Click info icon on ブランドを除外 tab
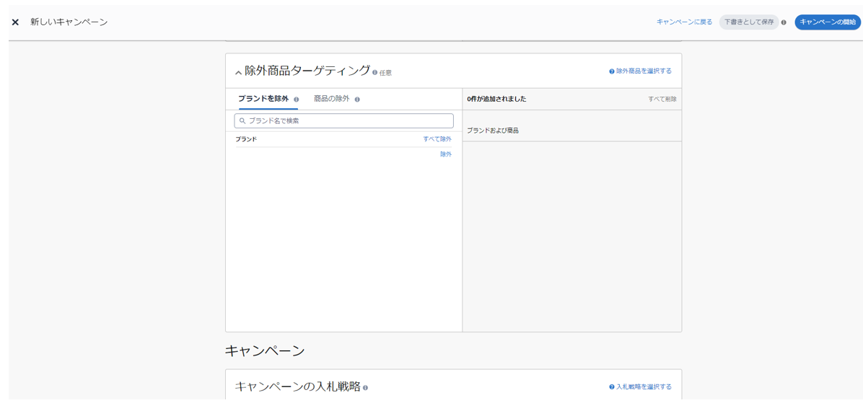 coord(297,99)
